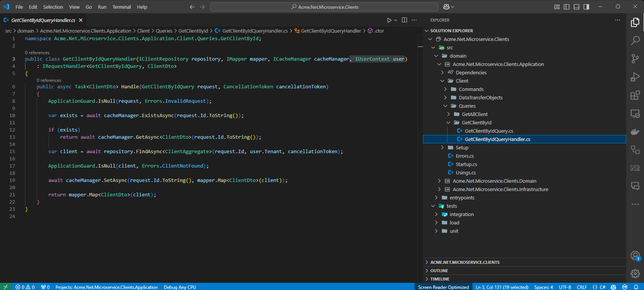644x290 pixels.
Task: Click the UTF-8 encoding indicator
Action: [565, 287]
